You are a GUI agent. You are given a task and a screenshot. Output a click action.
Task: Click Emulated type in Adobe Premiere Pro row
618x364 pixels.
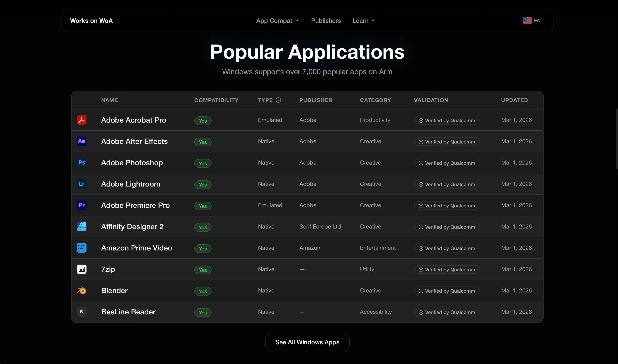tap(270, 205)
